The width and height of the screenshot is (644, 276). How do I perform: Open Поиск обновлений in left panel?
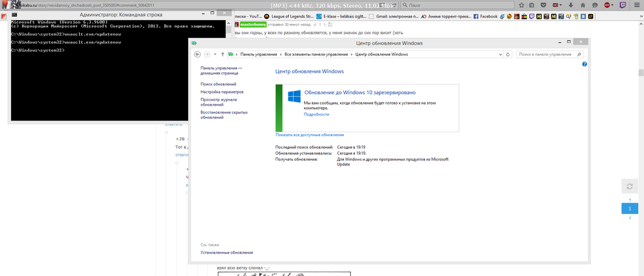point(218,84)
